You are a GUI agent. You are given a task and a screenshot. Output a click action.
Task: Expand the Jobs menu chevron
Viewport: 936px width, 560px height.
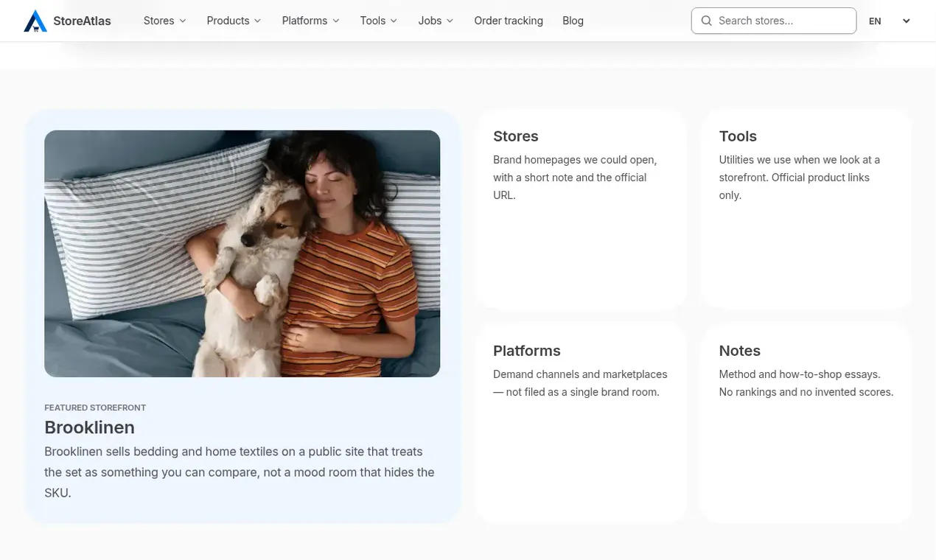450,21
